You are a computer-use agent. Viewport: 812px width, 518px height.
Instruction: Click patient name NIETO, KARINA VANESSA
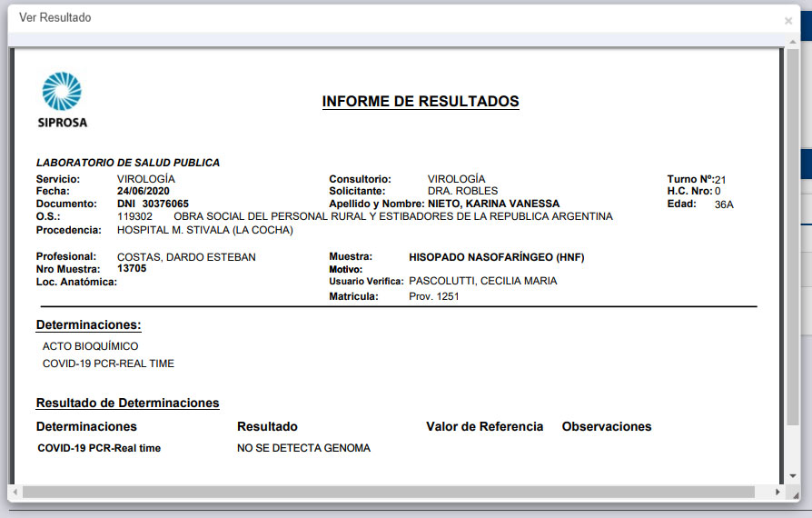pos(493,204)
